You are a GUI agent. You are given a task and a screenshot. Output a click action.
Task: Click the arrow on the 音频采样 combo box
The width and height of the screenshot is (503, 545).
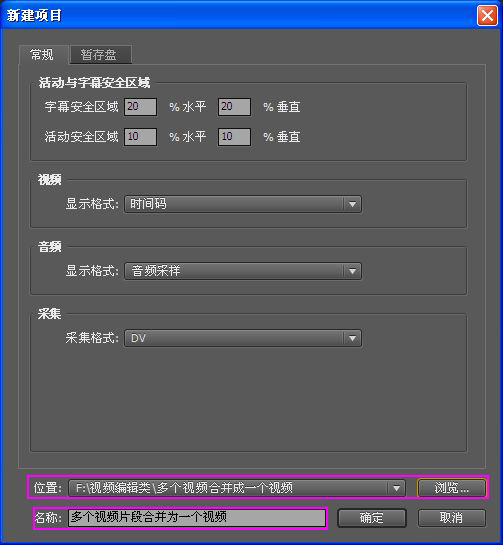pyautogui.click(x=352, y=271)
